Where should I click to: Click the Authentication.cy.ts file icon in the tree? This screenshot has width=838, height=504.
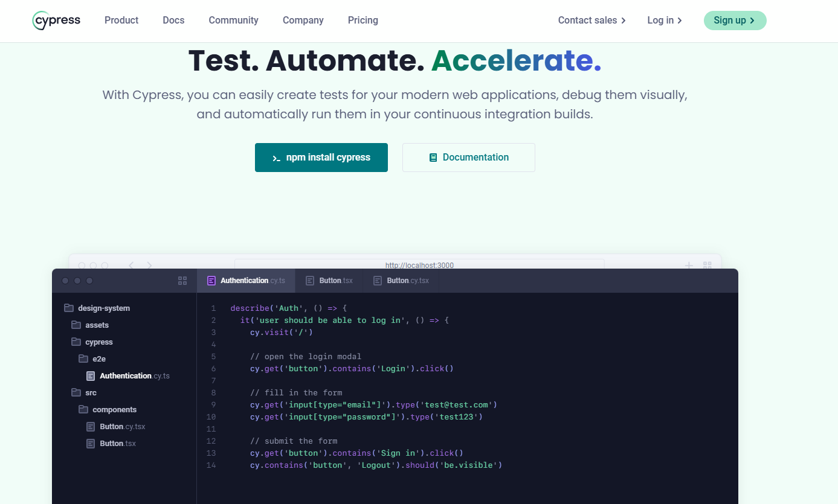91,375
